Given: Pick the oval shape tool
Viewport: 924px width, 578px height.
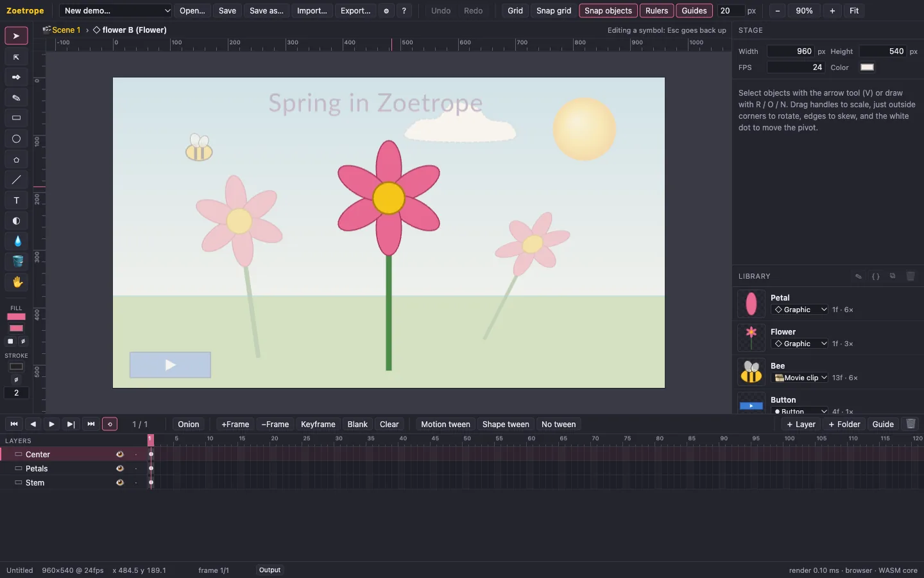Looking at the screenshot, I should 16,139.
